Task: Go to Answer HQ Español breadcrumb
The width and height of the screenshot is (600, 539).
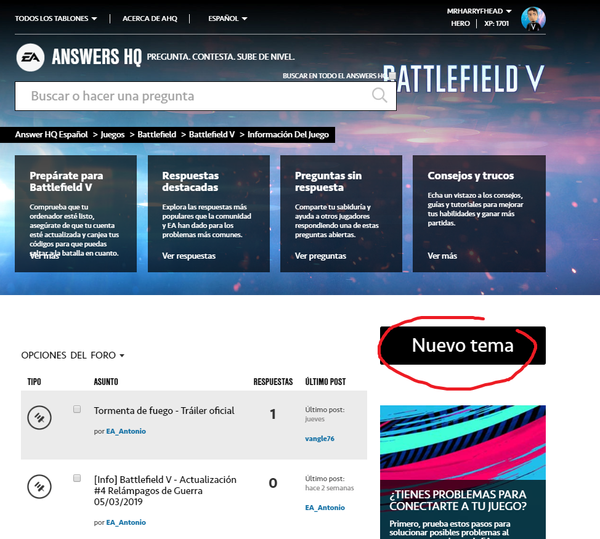Action: (x=51, y=135)
